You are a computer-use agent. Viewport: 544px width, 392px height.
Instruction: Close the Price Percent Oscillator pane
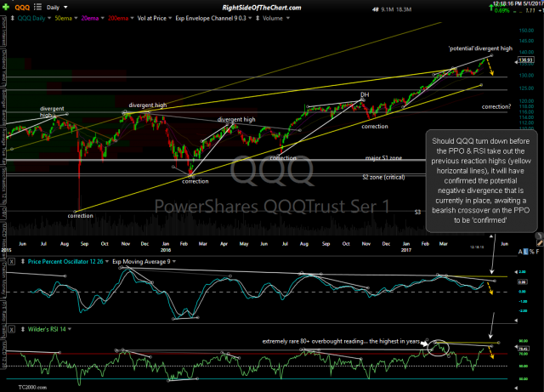[11, 261]
